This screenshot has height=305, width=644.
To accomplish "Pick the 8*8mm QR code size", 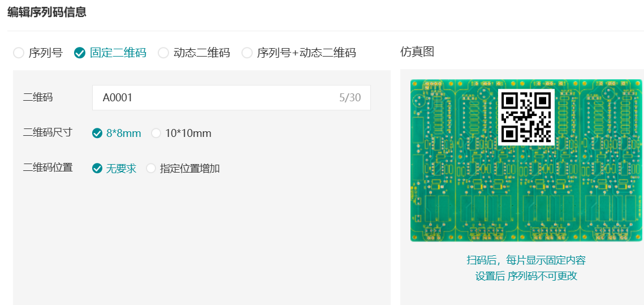I will click(x=97, y=134).
